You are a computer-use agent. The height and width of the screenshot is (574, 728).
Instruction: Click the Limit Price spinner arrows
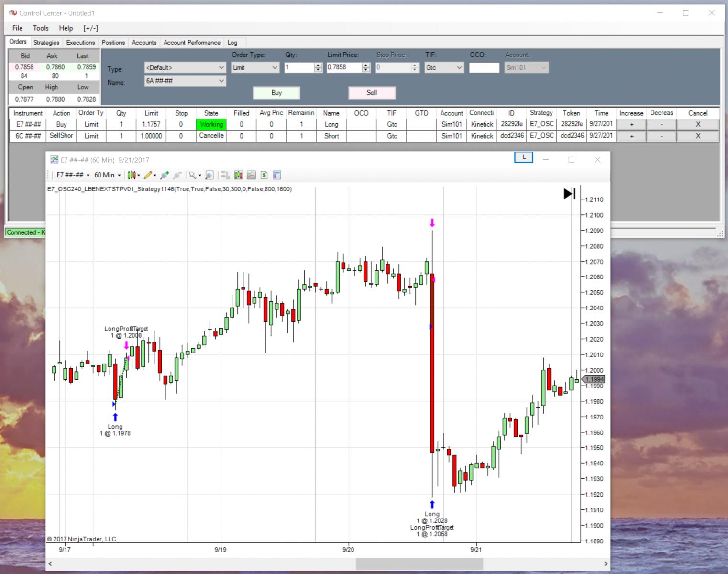[x=366, y=67]
